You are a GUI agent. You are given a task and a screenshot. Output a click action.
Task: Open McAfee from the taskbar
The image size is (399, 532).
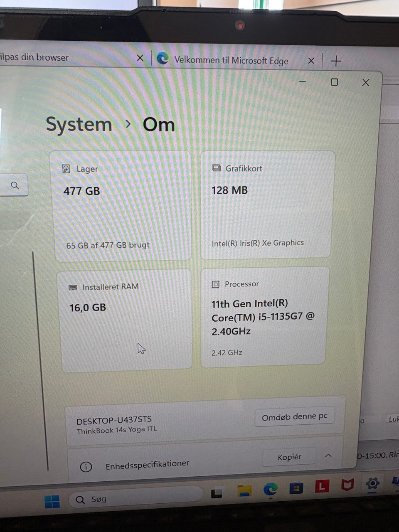click(x=347, y=484)
